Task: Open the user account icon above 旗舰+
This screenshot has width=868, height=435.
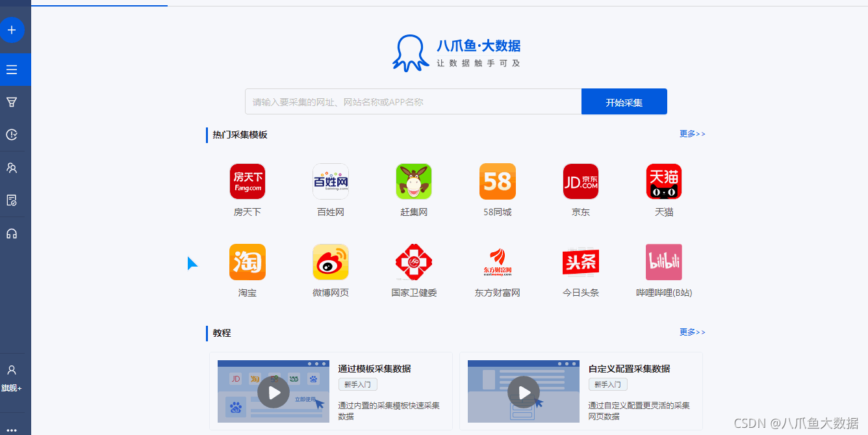Action: coord(12,370)
